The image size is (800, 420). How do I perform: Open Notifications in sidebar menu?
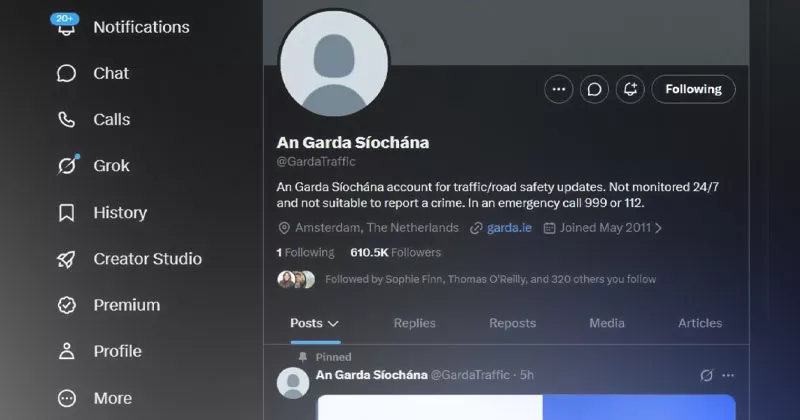[141, 27]
